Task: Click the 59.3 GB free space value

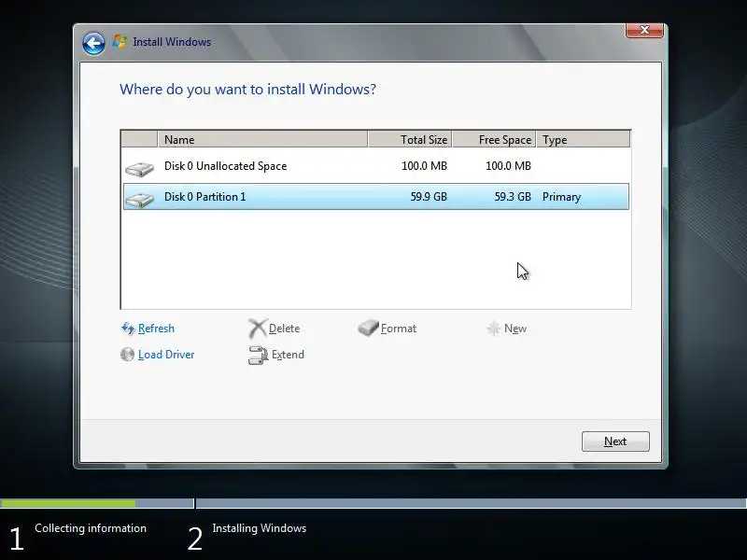Action: tap(513, 197)
